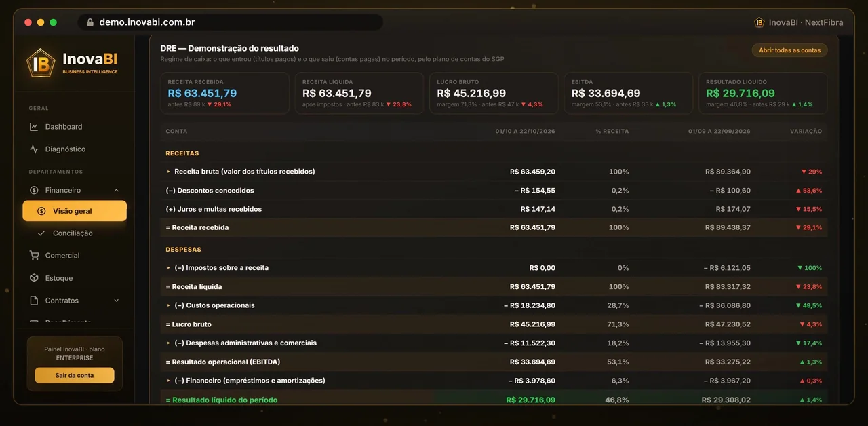Screen dimensions: 868x426
Task: Click the EBITDA summary card
Action: point(629,94)
